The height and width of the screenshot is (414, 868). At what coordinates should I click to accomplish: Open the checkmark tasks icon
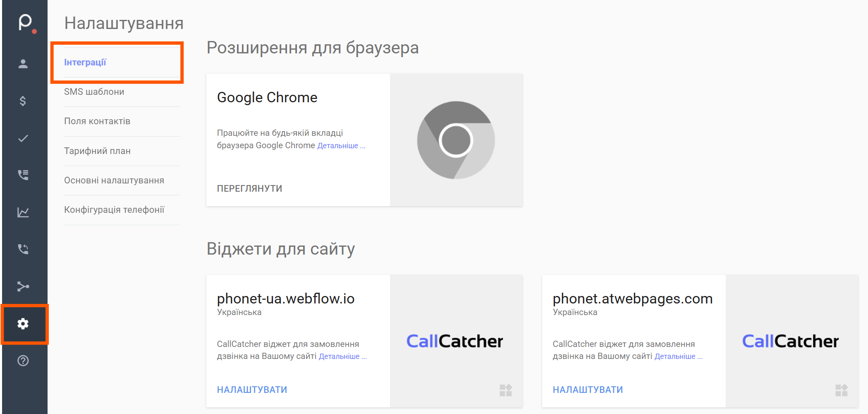coord(23,138)
